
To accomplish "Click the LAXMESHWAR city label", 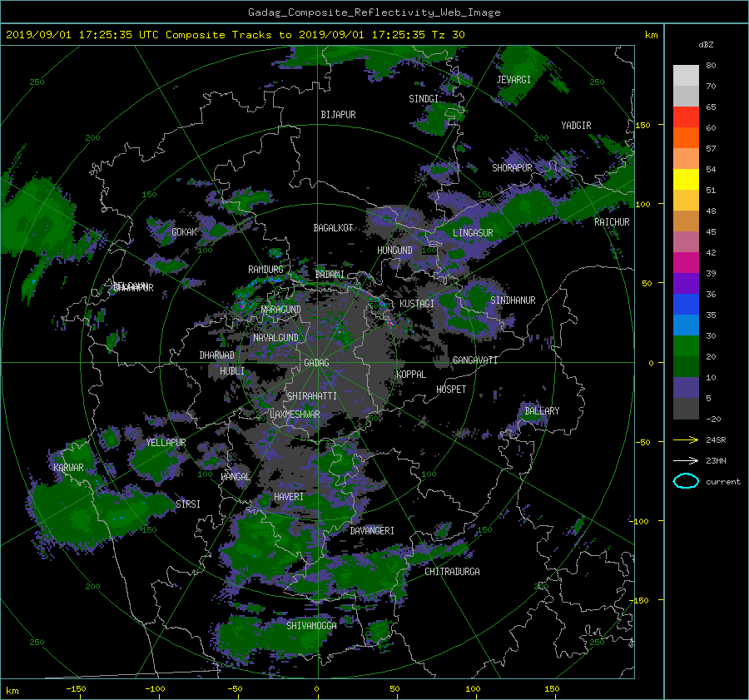I will (295, 415).
